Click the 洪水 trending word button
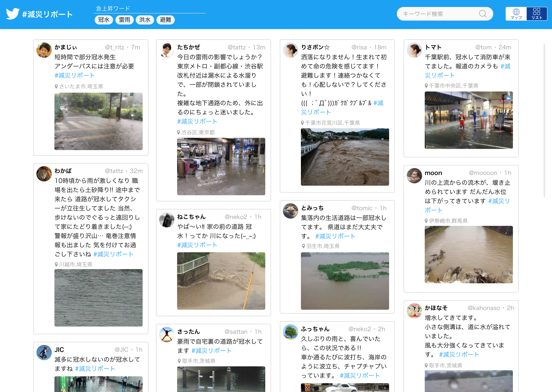Screen dimensions: 552x392 [145, 20]
